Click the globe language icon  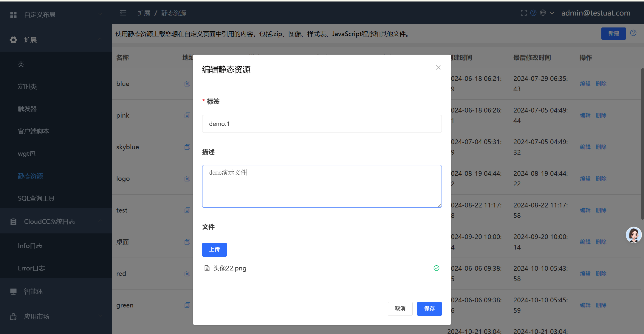coord(543,13)
